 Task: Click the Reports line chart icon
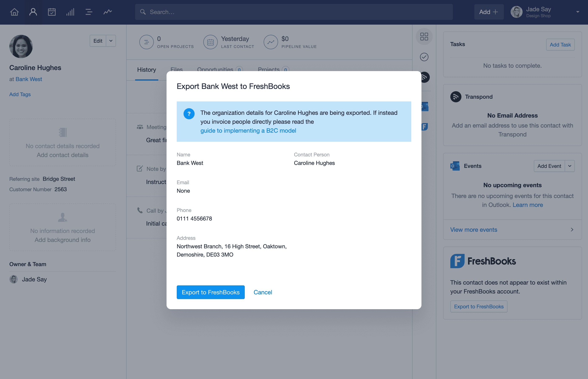tap(107, 11)
